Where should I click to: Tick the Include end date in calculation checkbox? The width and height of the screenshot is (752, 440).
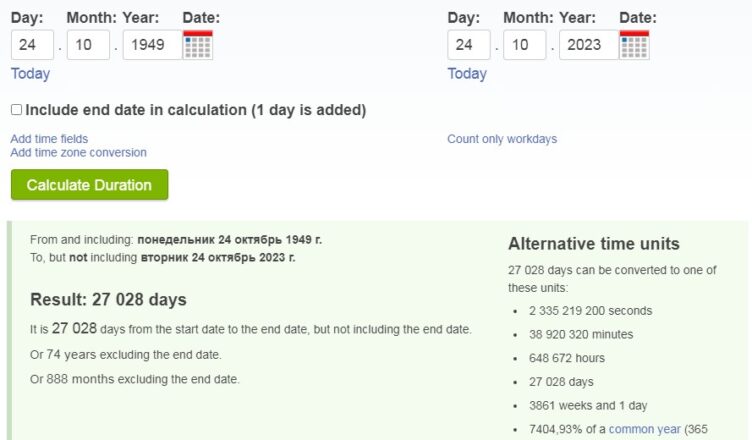coord(16,110)
